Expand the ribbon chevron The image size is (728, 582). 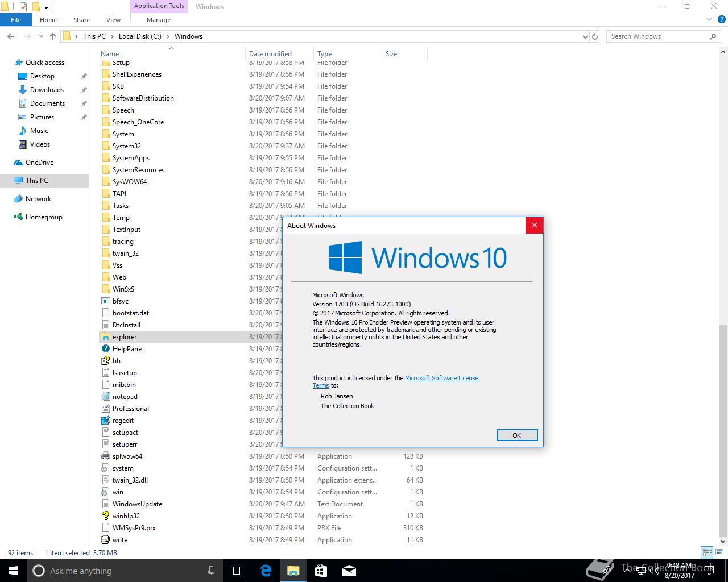pyautogui.click(x=709, y=20)
